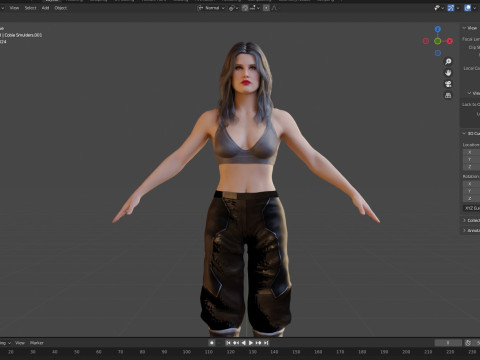Image resolution: width=480 pixels, height=360 pixels.
Task: Click the red X axis gizmo handle
Action: 450,41
